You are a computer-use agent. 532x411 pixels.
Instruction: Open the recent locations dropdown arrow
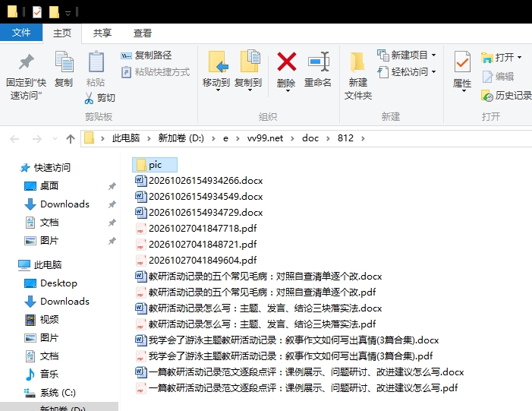click(x=55, y=138)
